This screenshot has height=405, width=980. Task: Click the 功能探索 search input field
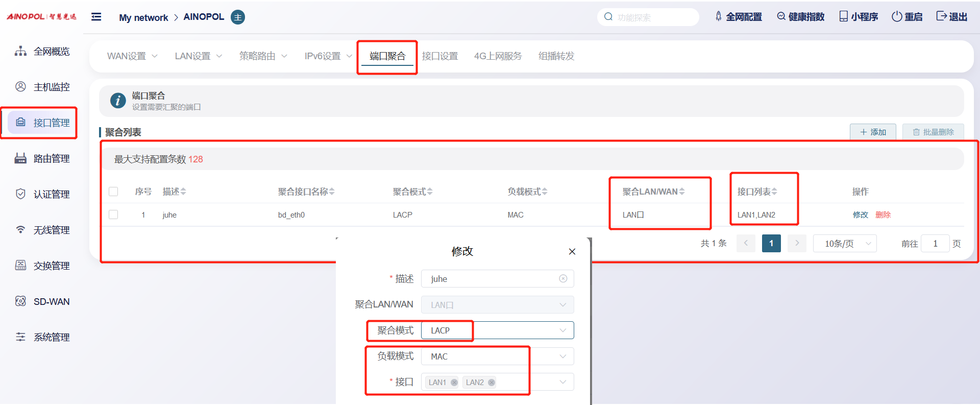653,17
